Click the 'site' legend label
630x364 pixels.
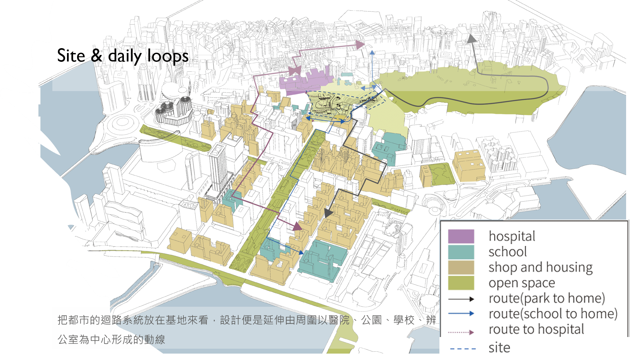click(499, 348)
